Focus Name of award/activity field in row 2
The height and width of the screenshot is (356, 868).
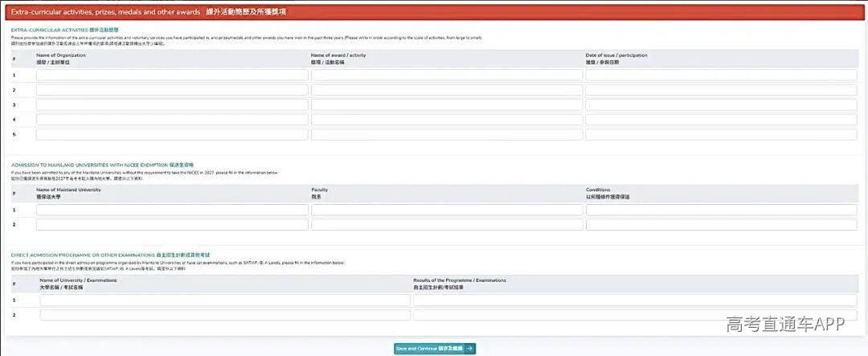(x=447, y=90)
